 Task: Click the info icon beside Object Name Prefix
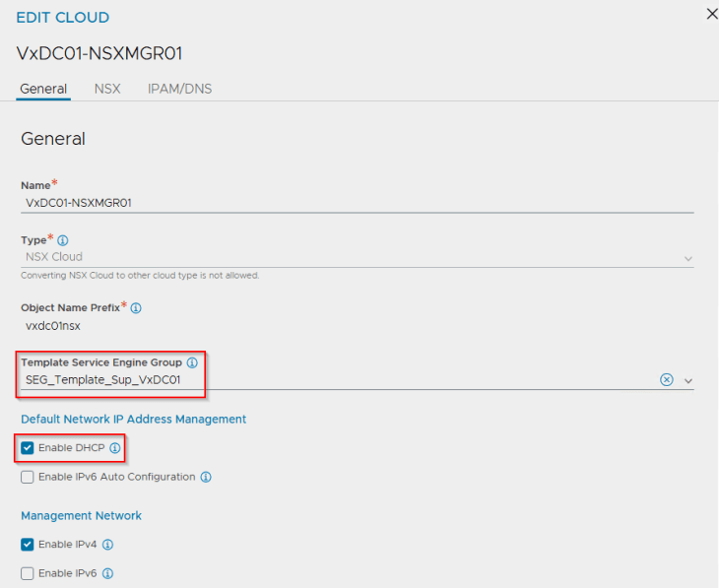click(x=136, y=308)
